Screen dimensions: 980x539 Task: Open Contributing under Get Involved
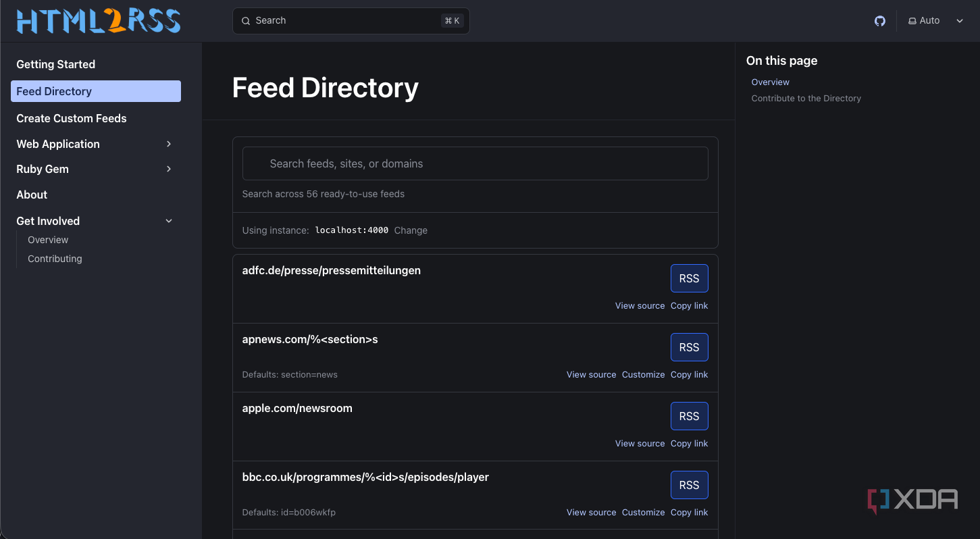55,259
